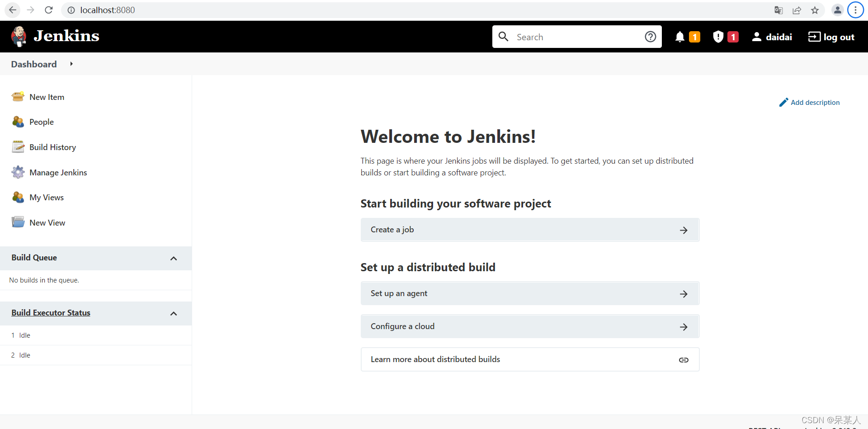This screenshot has height=429, width=868.
Task: Click the site info icon in address bar
Action: (x=71, y=10)
